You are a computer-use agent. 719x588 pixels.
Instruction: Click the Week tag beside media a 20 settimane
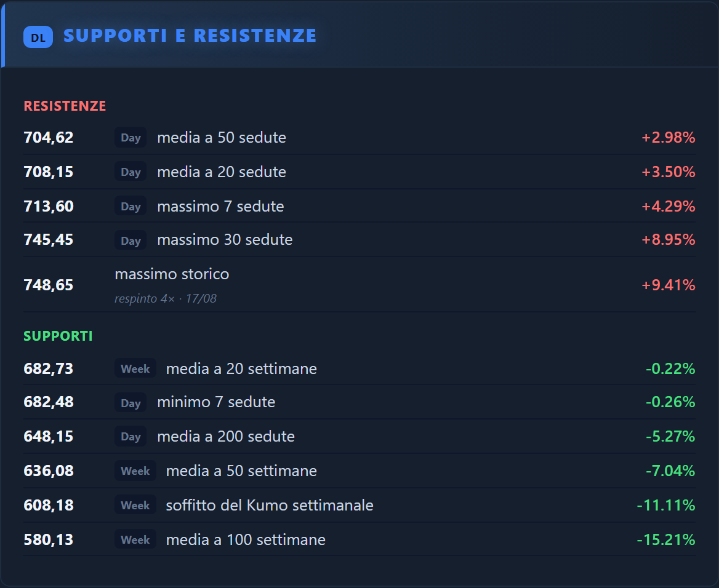click(x=135, y=368)
